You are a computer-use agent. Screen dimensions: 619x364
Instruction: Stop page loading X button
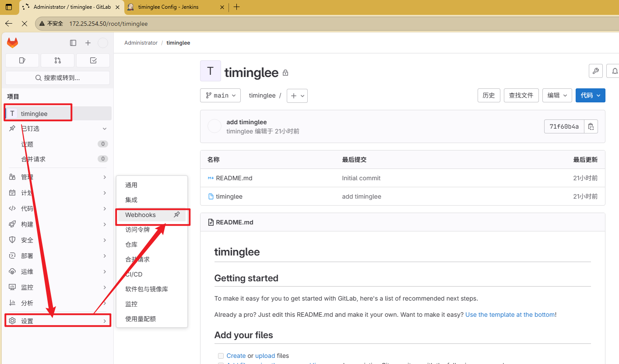tap(25, 24)
